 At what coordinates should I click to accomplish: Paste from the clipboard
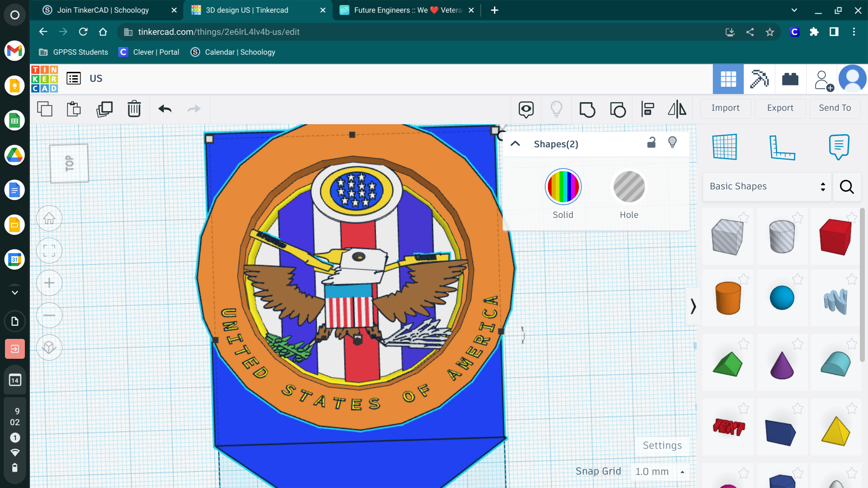click(x=74, y=109)
